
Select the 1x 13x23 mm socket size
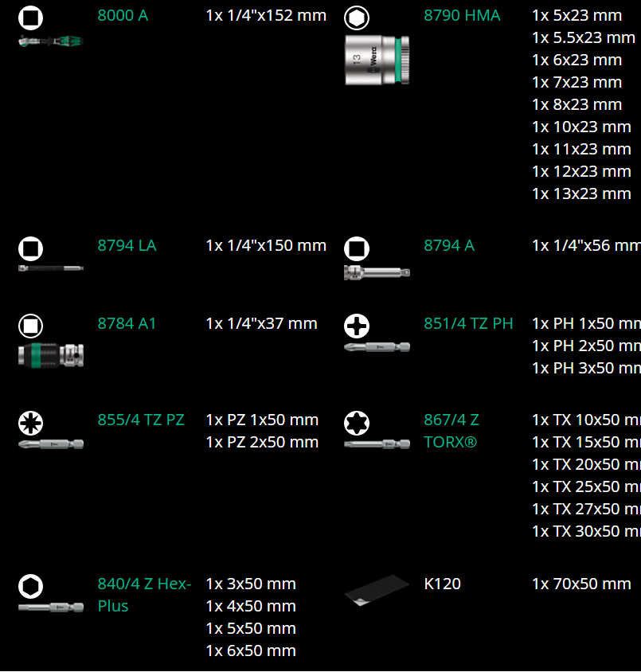click(581, 194)
